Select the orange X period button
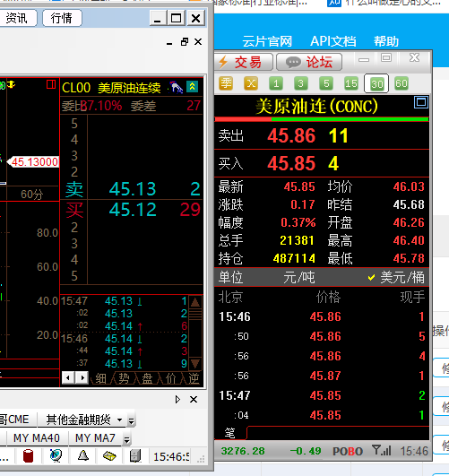 pyautogui.click(x=251, y=83)
